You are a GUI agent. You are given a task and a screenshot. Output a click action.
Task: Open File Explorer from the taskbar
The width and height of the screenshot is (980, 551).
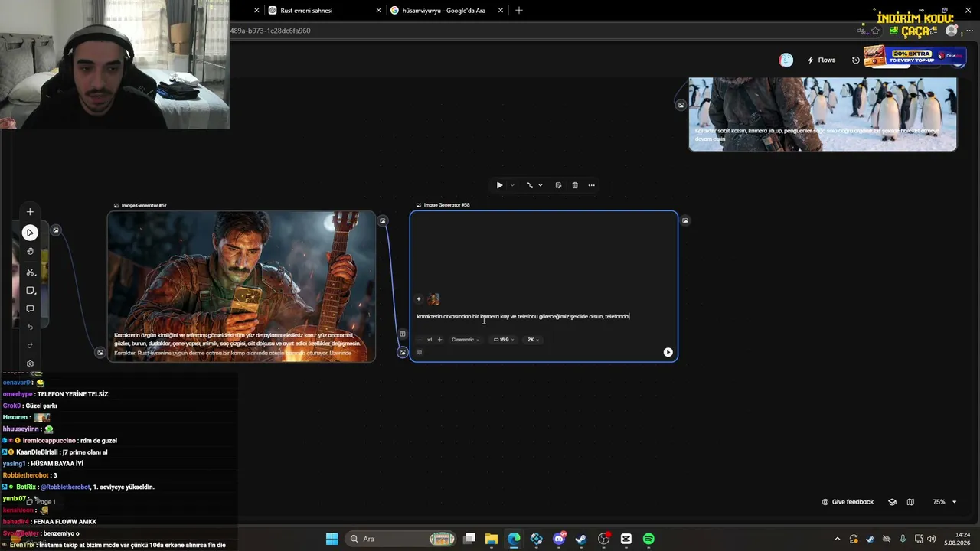point(491,539)
